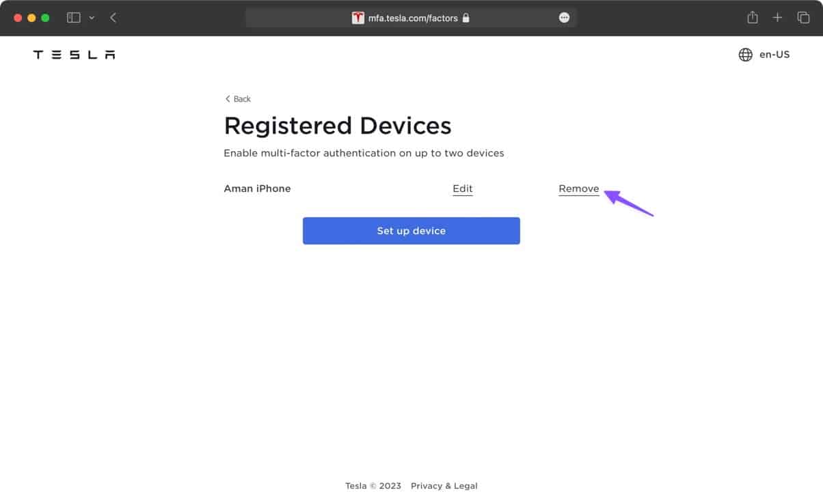The image size is (823, 504).
Task: Click the Tesla logo in header
Action: coord(74,55)
